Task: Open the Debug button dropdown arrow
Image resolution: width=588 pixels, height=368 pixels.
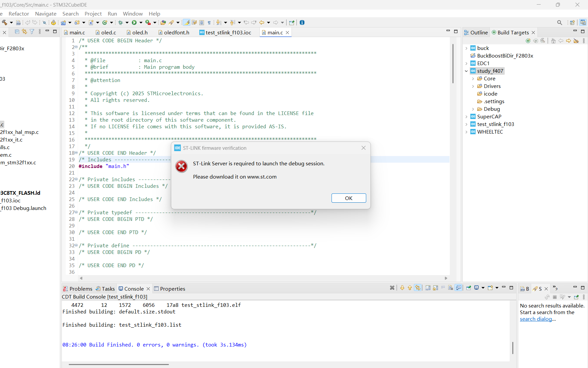Action: [127, 22]
